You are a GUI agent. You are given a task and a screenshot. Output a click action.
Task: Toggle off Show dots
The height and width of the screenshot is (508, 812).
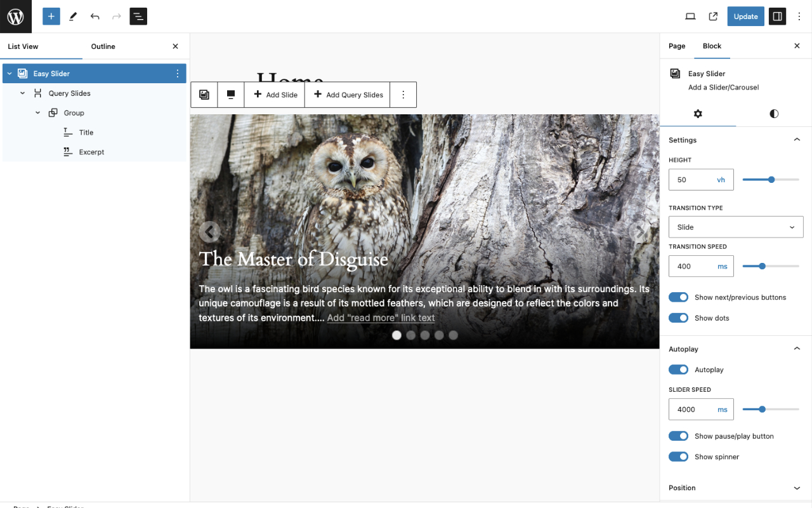(x=678, y=317)
